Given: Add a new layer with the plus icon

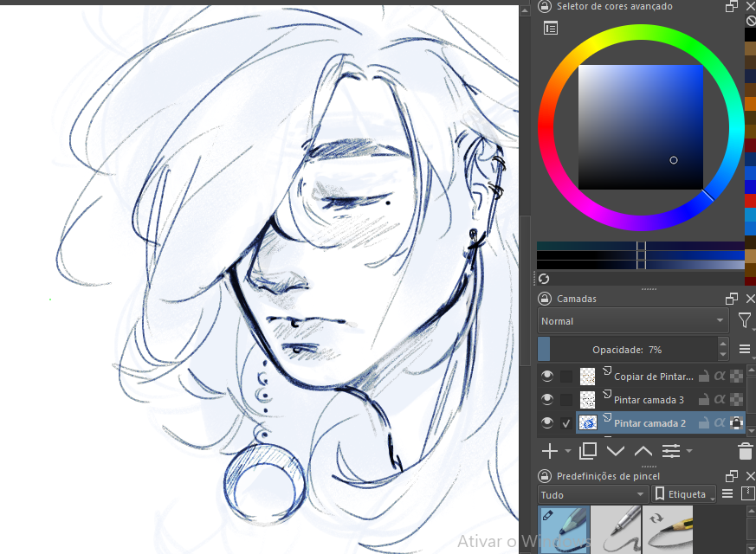Looking at the screenshot, I should pos(550,451).
